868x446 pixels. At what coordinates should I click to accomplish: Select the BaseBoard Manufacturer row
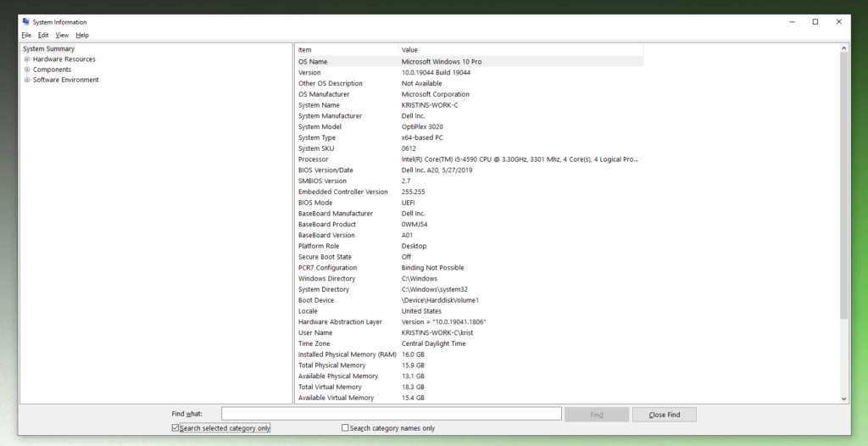pyautogui.click(x=470, y=214)
